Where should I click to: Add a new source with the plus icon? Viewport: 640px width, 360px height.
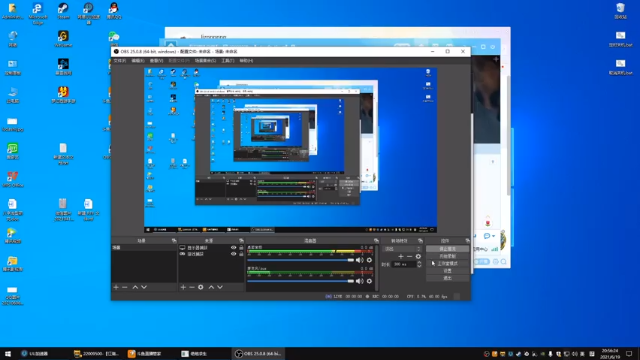point(183,287)
